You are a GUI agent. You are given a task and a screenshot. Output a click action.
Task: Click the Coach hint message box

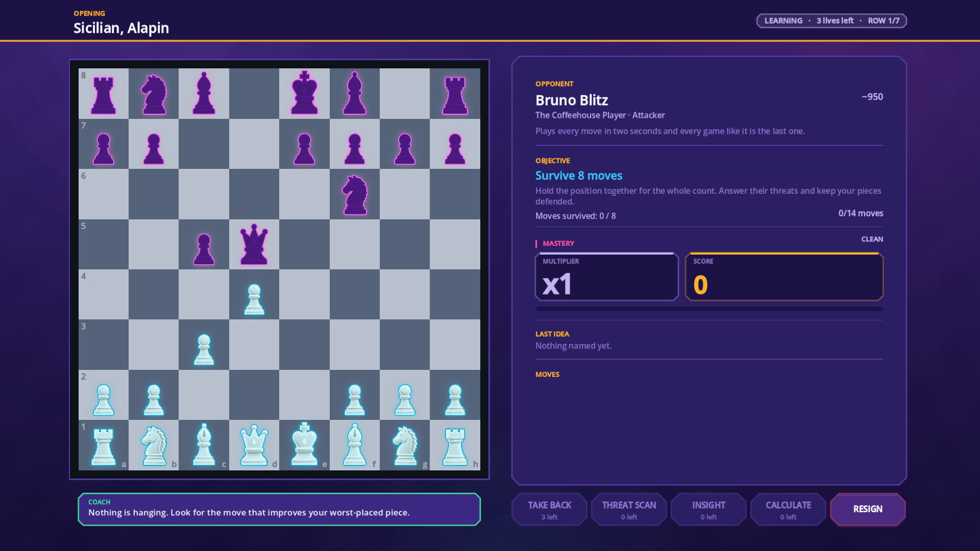pos(279,509)
